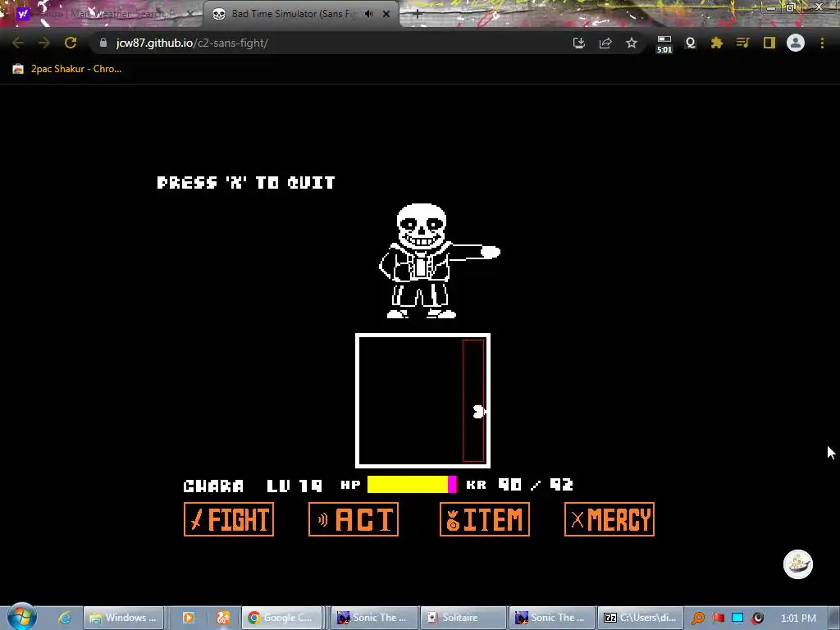
Task: Open the media player taskbar icon
Action: [x=189, y=618]
